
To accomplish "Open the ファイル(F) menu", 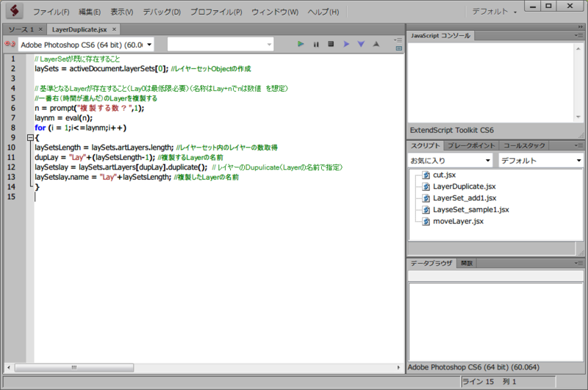I will click(51, 12).
